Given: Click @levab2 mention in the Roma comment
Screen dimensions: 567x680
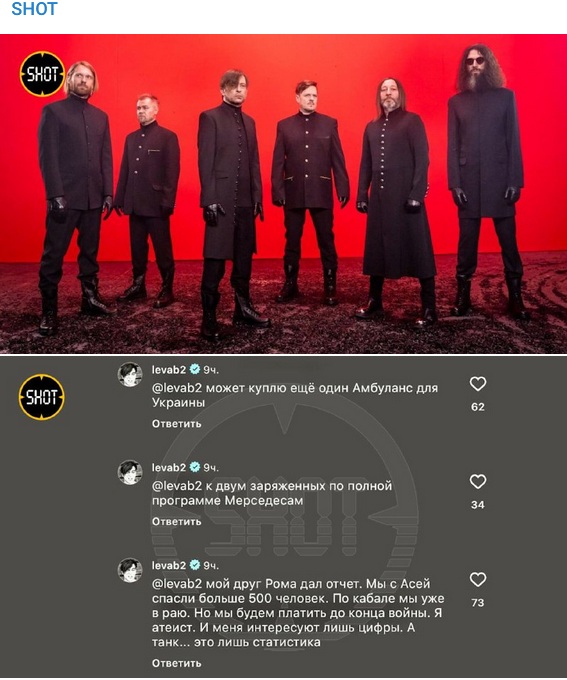Looking at the screenshot, I should click(x=177, y=584).
